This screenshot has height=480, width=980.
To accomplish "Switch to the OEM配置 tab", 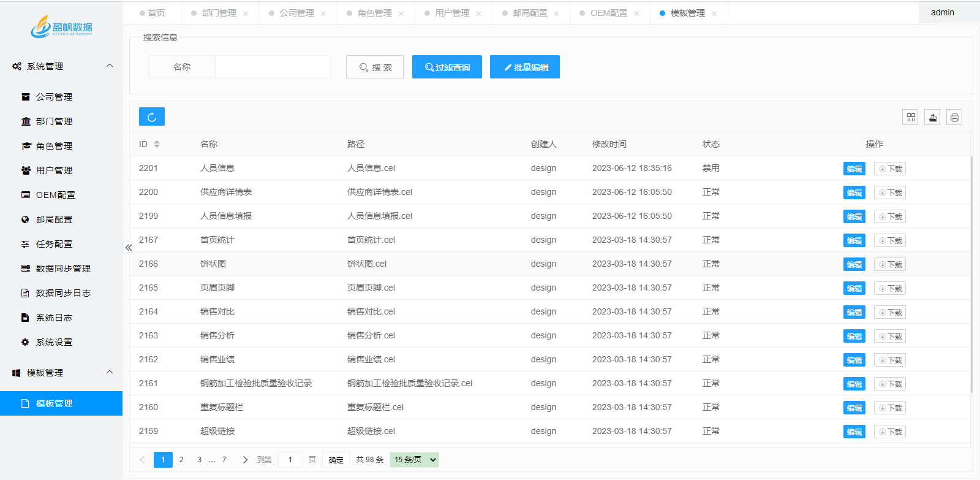I will (x=609, y=13).
